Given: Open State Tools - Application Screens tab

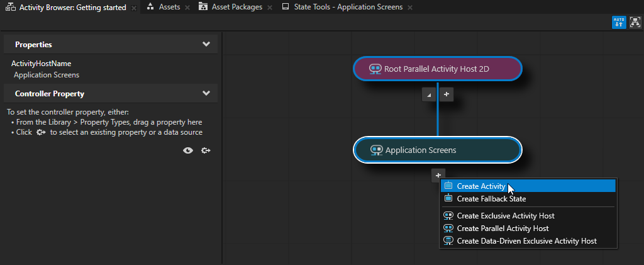Looking at the screenshot, I should click(x=348, y=7).
